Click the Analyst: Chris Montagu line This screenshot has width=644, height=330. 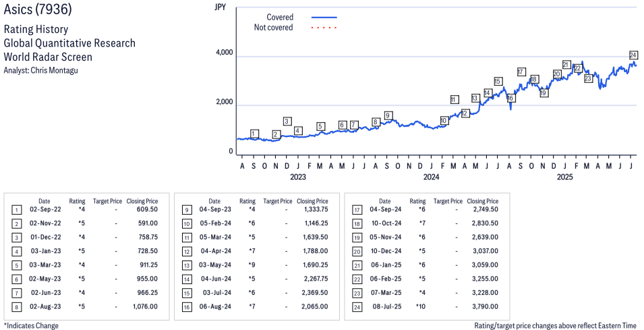pos(40,70)
